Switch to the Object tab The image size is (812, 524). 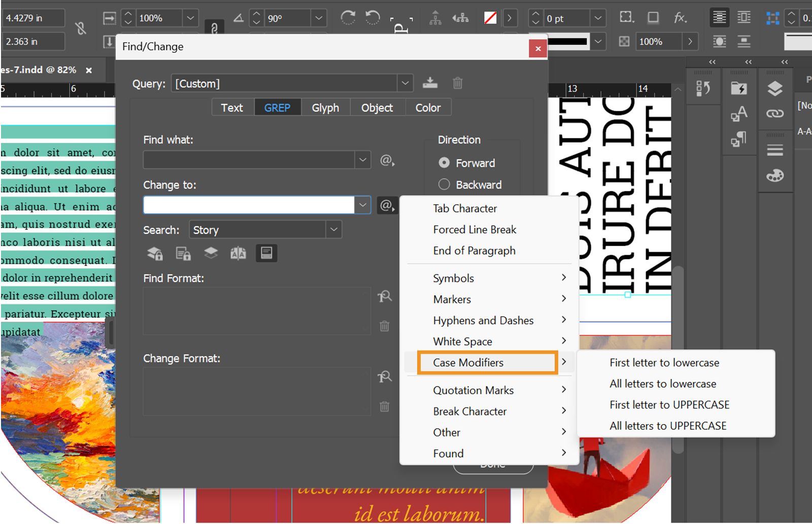377,108
